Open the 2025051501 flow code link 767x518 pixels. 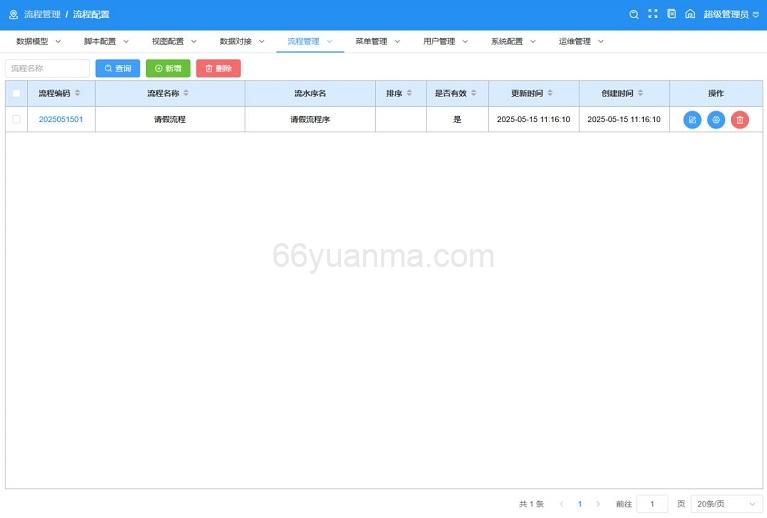click(61, 119)
